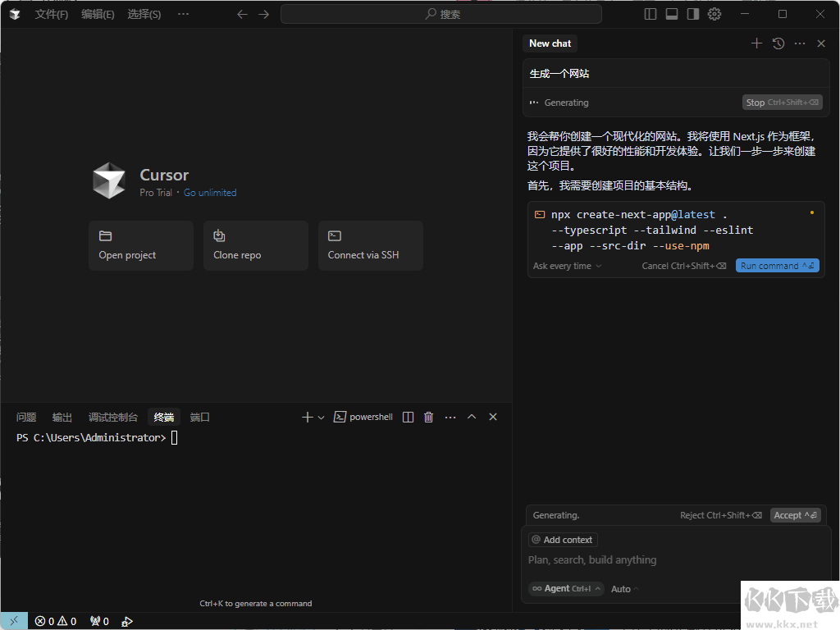
Task: Cancel the proposed terminal command
Action: [x=684, y=267]
